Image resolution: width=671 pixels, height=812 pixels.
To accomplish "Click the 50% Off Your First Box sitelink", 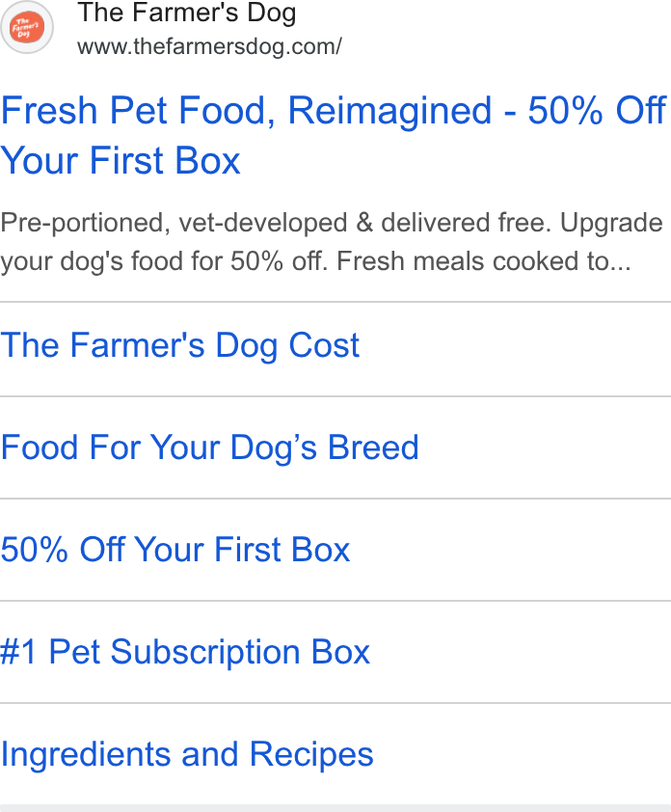I will pos(175,550).
